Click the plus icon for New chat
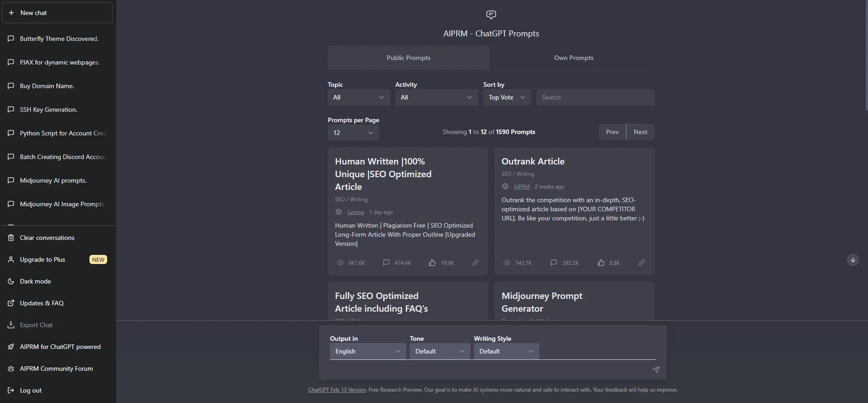This screenshot has width=868, height=403. coord(11,13)
